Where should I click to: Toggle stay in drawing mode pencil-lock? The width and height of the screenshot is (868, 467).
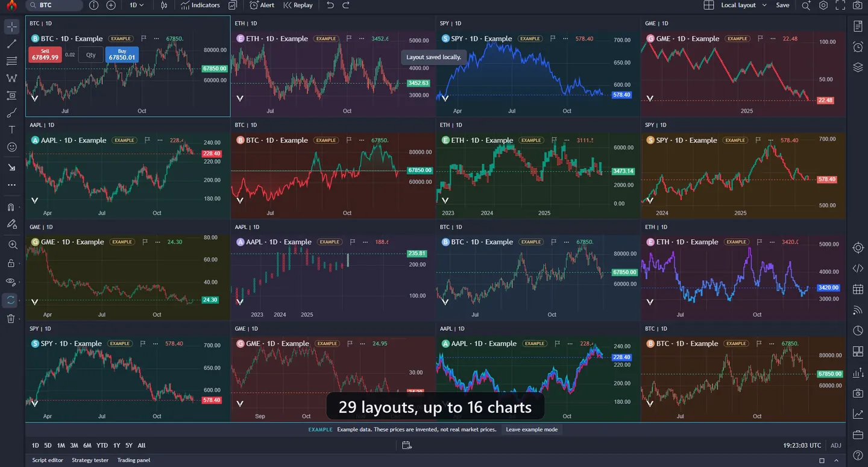(x=11, y=224)
